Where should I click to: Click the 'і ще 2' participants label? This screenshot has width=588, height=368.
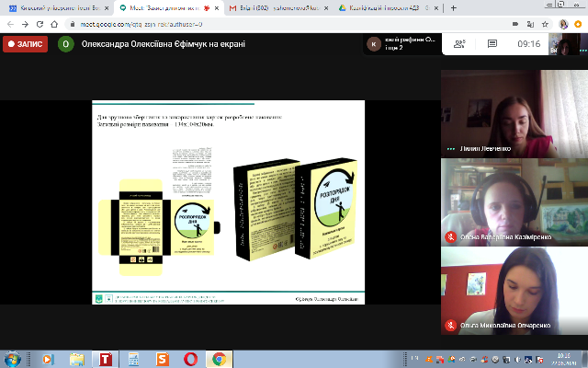click(x=394, y=48)
